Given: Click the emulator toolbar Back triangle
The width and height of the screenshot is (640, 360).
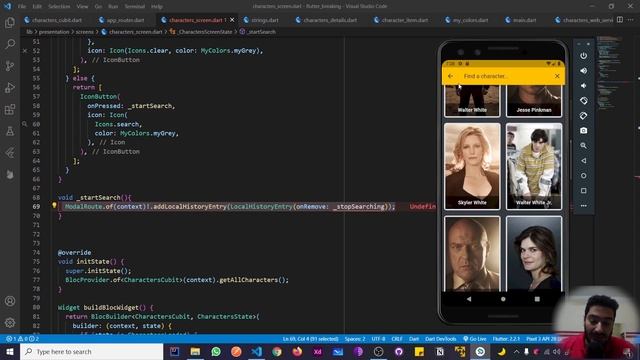Looking at the screenshot, I should coord(584,161).
